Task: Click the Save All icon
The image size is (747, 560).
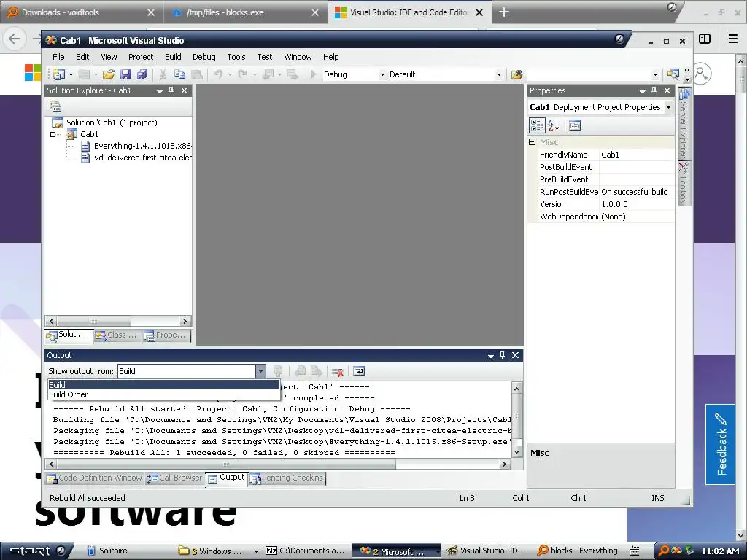Action: [x=142, y=74]
